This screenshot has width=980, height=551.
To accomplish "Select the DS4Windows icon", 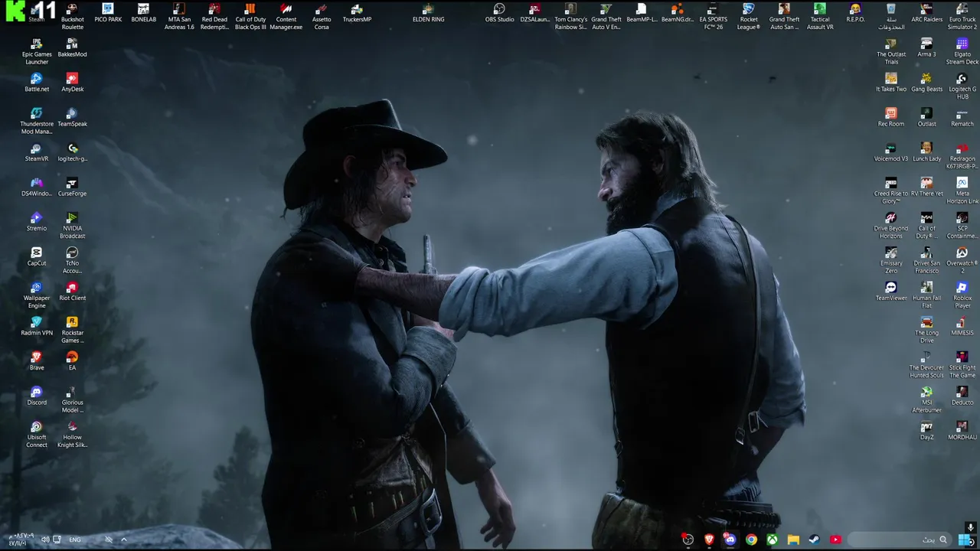I will (x=37, y=187).
